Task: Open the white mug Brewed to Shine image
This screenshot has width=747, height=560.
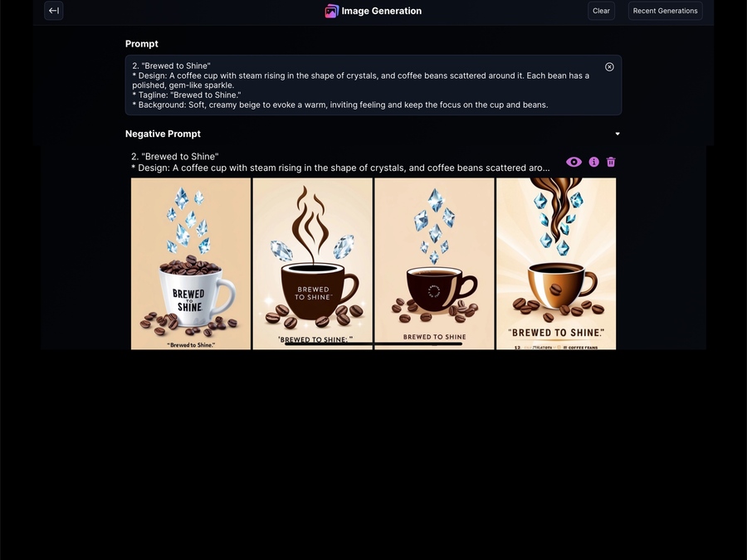Action: [191, 264]
